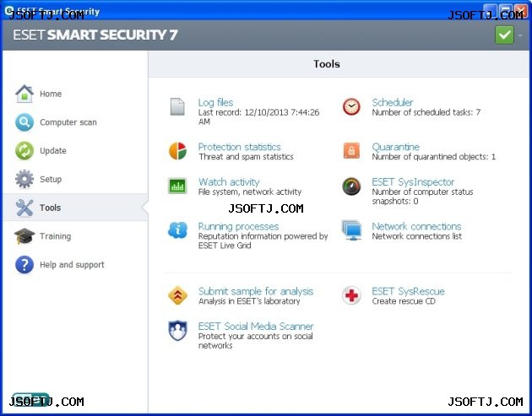Open the Setup section
Screen dimensions: 532x416
[51, 180]
